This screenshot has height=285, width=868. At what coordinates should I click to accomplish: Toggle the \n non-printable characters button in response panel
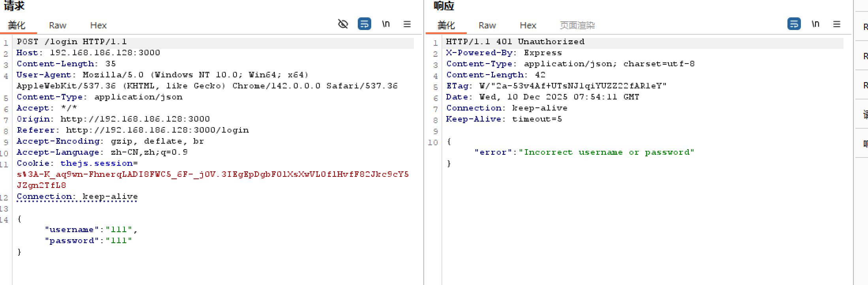click(x=815, y=24)
